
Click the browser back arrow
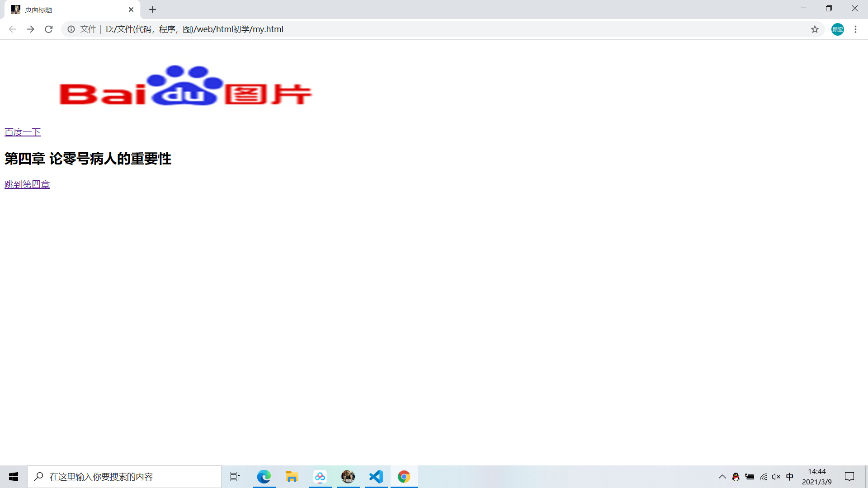point(12,29)
